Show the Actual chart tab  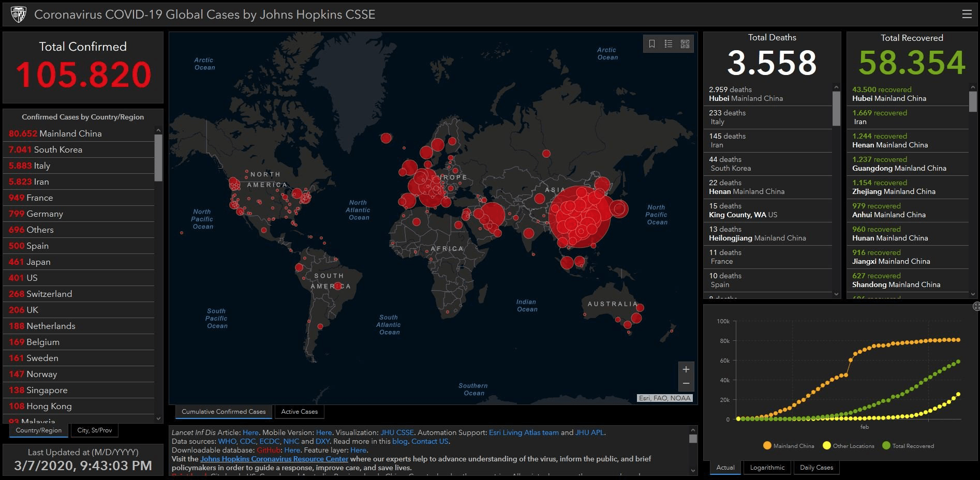click(725, 468)
